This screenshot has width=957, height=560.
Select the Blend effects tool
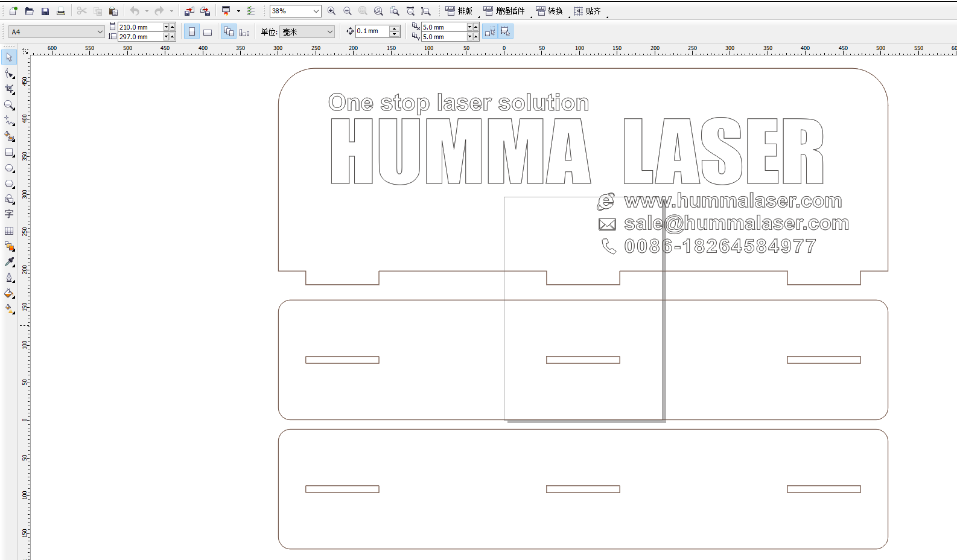point(9,246)
